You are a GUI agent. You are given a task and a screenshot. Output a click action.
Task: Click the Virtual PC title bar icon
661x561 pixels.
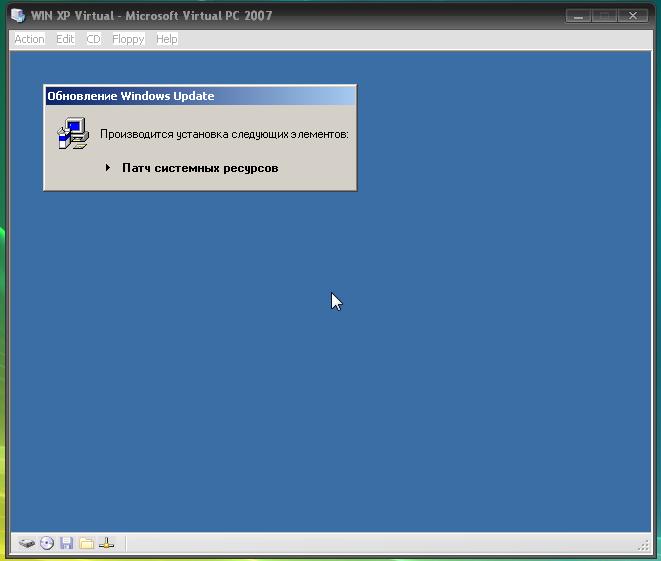(x=18, y=16)
